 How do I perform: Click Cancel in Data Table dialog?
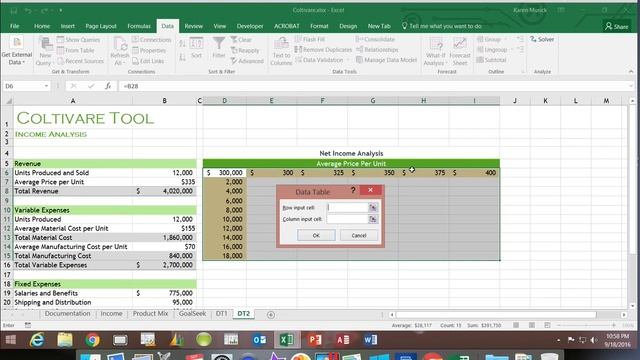coord(359,236)
